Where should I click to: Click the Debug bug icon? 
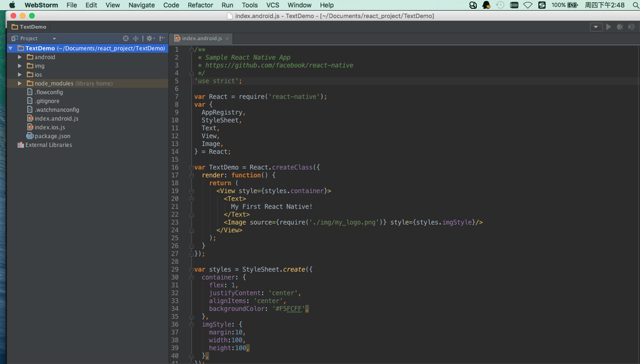620,27
